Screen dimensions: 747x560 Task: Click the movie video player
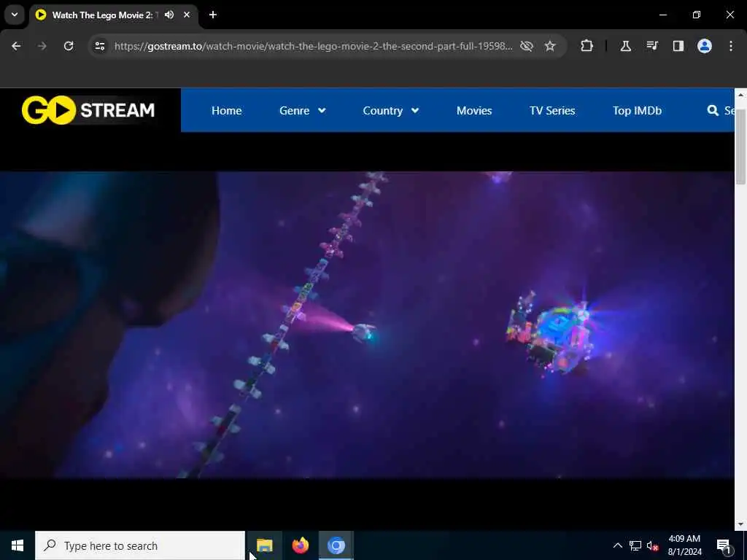coord(367,324)
